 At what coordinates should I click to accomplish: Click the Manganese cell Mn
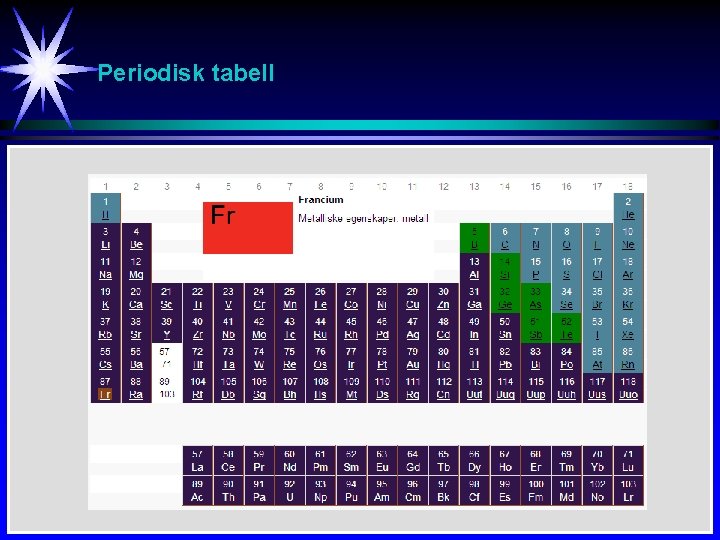[x=290, y=298]
